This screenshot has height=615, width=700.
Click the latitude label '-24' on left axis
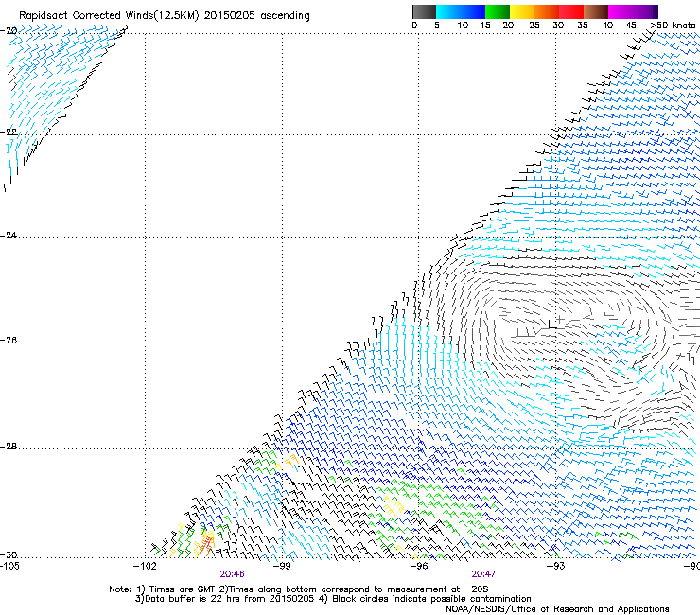point(9,236)
